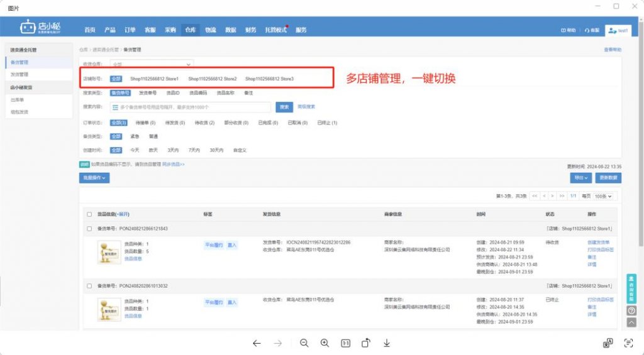Open 查看帮助 link at top right
This screenshot has width=644, height=355.
(613, 50)
